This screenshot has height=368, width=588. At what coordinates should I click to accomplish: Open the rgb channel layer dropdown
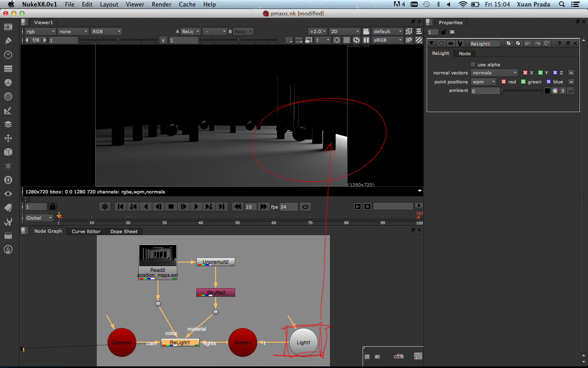pos(40,31)
